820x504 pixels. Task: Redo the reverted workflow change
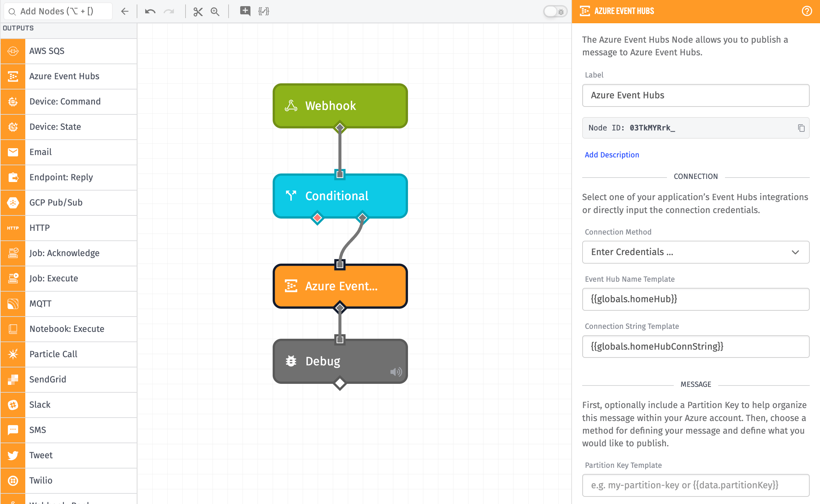(x=169, y=11)
